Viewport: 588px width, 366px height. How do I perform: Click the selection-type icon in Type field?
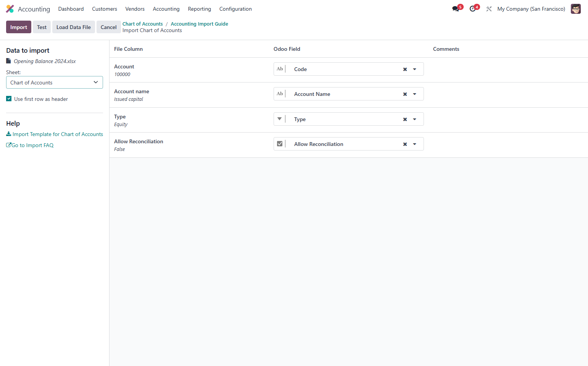tap(280, 119)
